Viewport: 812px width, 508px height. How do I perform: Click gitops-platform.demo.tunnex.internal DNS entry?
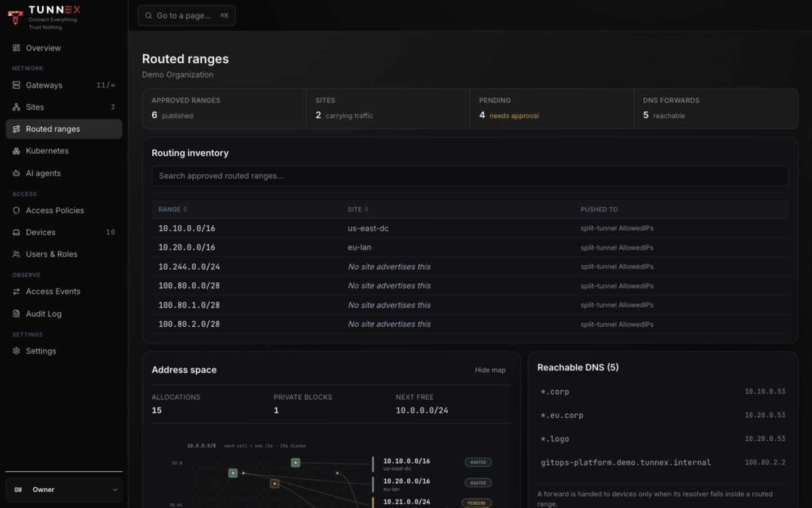(x=663, y=463)
